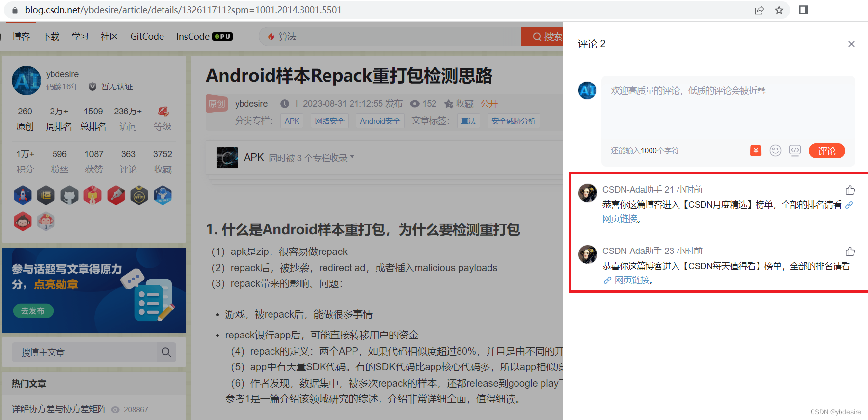The image size is (868, 420).
Task: Click the 收藏 star icon under title
Action: click(449, 104)
